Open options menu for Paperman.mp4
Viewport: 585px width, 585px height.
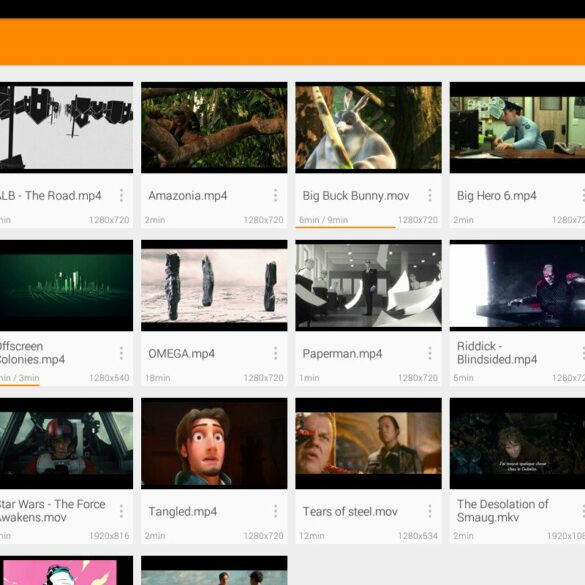tap(430, 353)
